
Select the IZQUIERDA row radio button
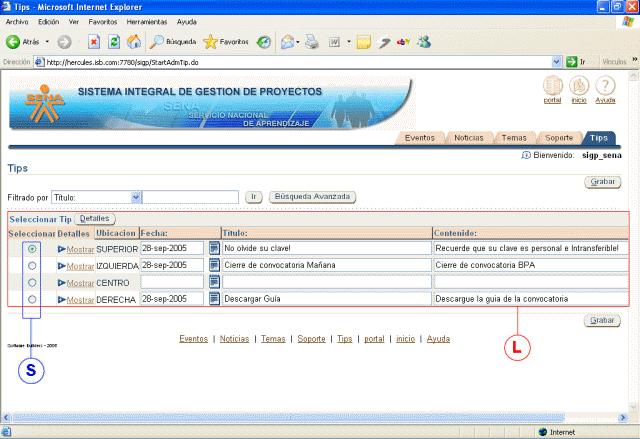pos(32,266)
